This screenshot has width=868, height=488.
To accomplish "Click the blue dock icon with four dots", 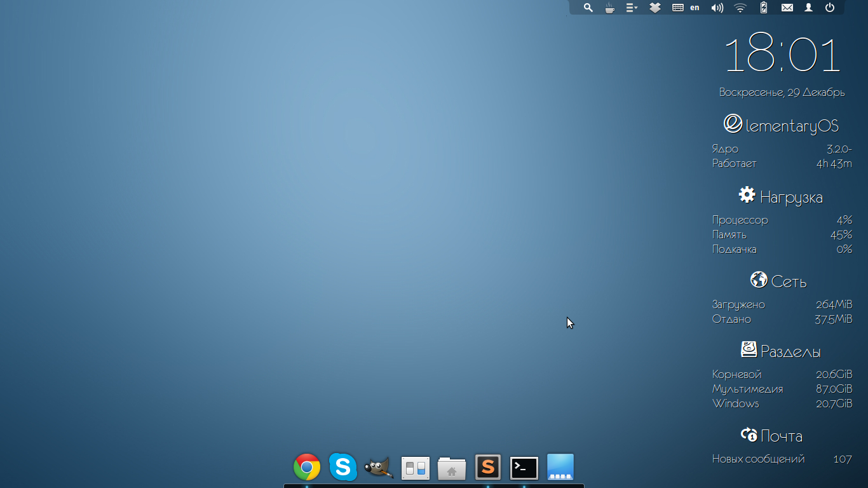I will point(560,467).
